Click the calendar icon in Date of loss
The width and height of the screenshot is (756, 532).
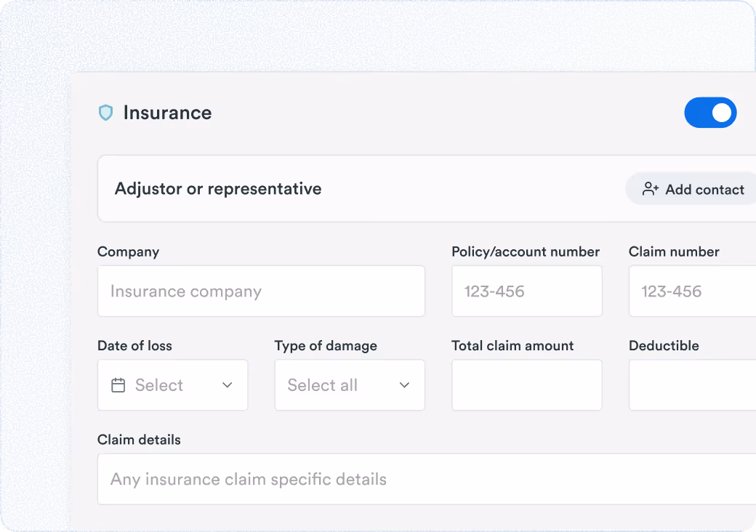118,385
